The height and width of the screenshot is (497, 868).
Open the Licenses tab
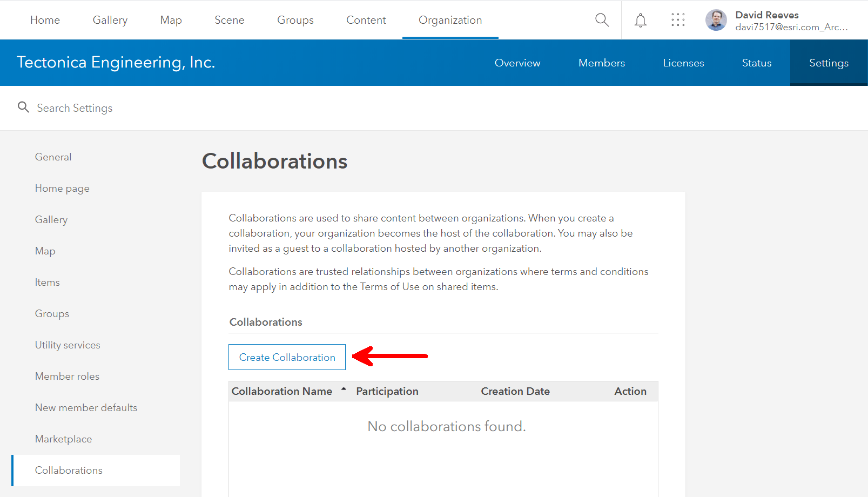coord(683,63)
